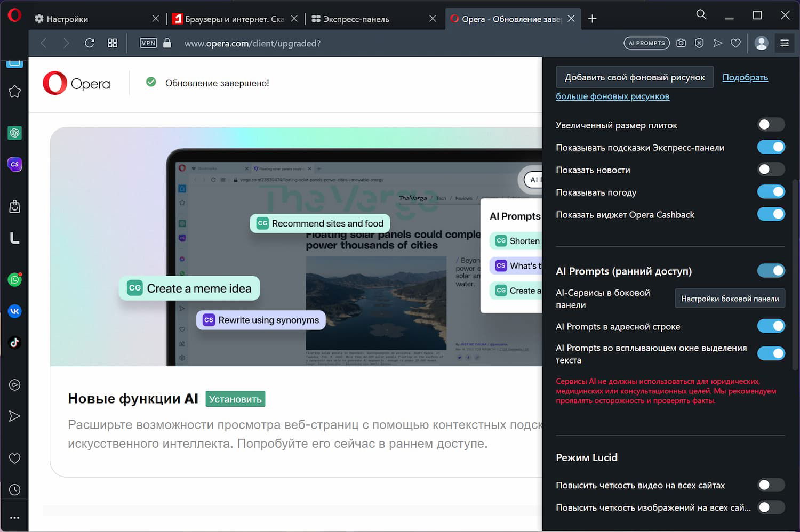The width and height of the screenshot is (800, 532).
Task: Open the Speed Dial grid icon in toolbar
Action: (113, 43)
